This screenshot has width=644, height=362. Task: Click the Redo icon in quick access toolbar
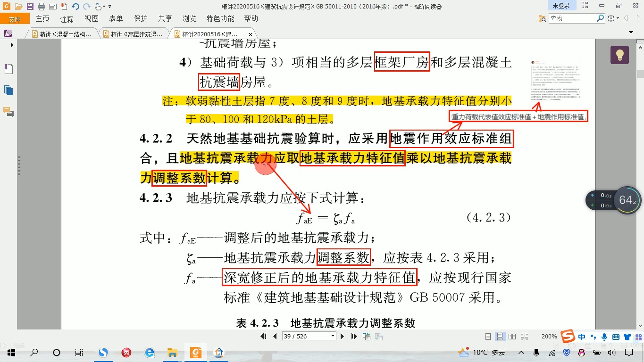click(86, 6)
